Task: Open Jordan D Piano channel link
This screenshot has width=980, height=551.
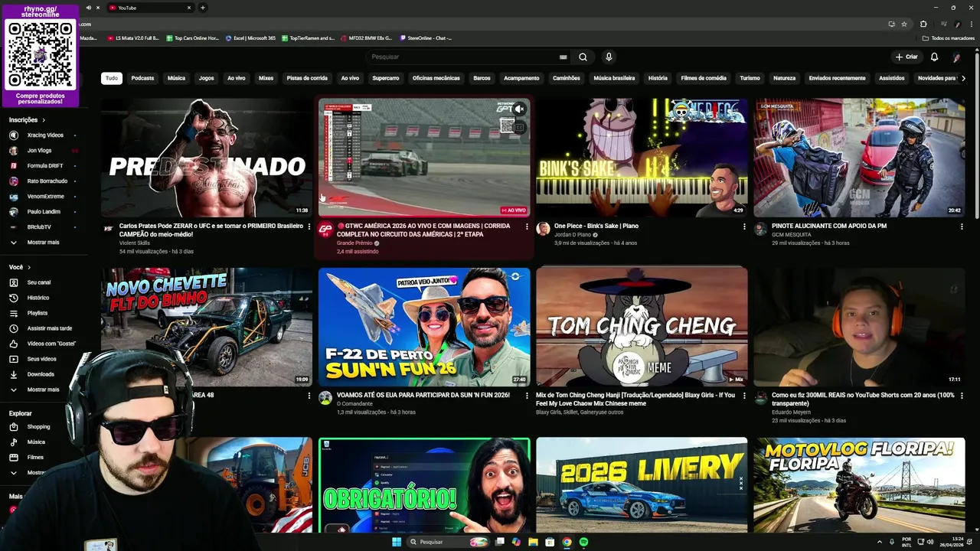Action: point(572,235)
